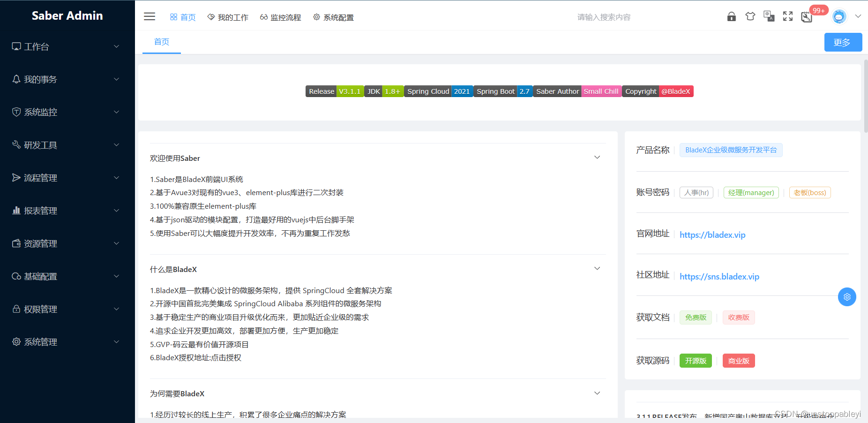Click the 系统管理 gear icon in sidebar
The width and height of the screenshot is (868, 423).
coord(16,342)
